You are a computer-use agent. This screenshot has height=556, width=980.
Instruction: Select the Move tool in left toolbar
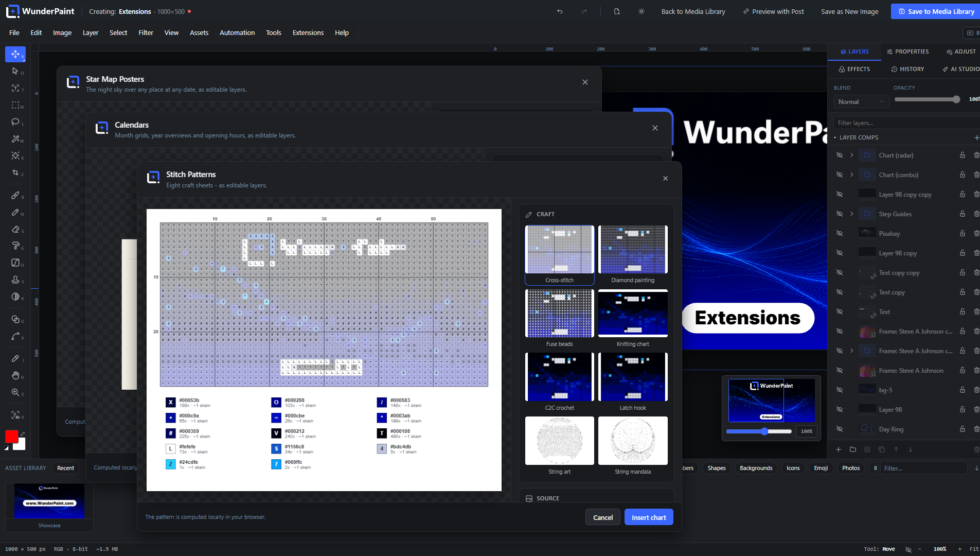(x=15, y=54)
